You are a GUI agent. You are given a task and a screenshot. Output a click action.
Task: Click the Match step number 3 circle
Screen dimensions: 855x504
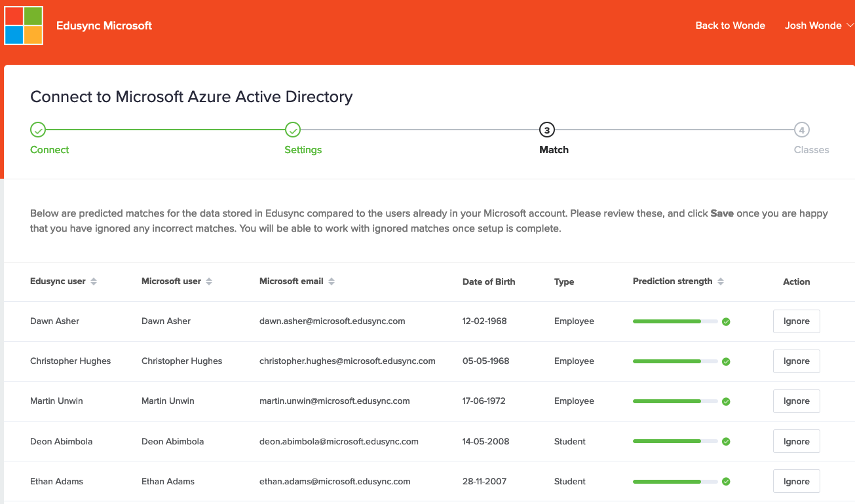546,130
